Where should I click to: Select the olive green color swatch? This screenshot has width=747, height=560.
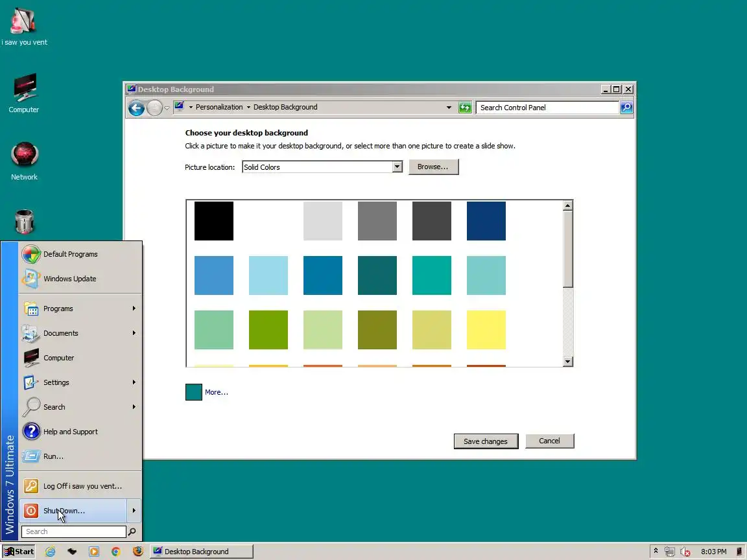click(x=377, y=330)
